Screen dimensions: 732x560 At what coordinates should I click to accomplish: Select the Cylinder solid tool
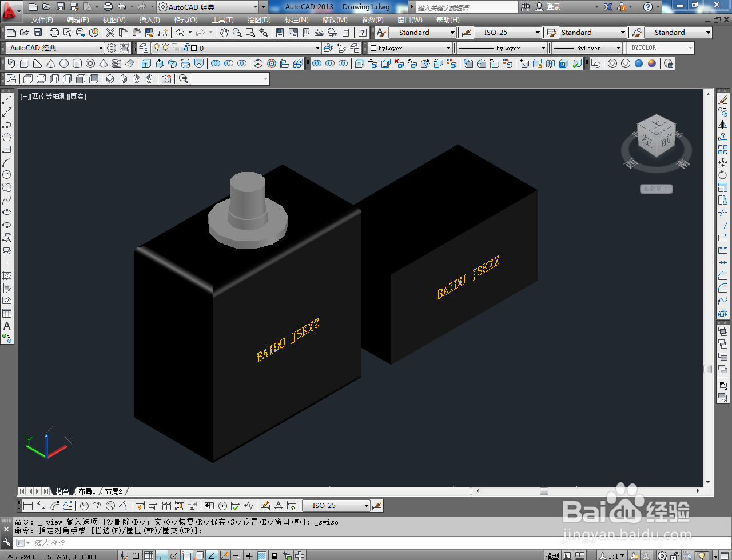77,63
